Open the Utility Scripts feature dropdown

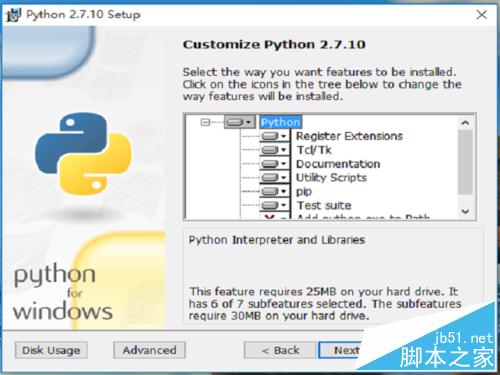274,178
